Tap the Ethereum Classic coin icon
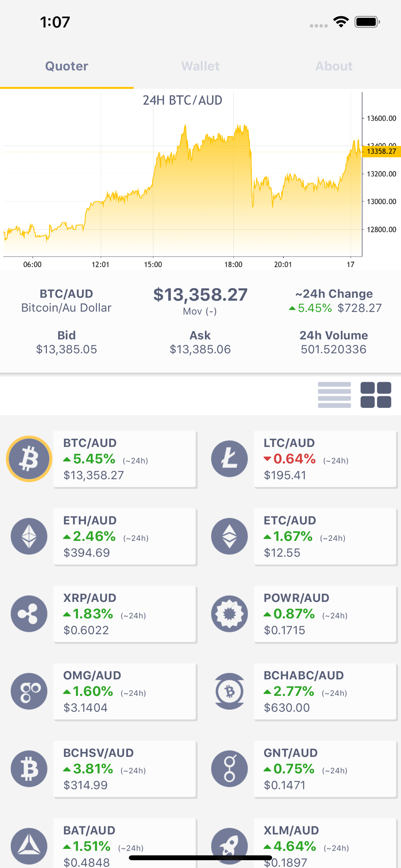 [x=230, y=536]
